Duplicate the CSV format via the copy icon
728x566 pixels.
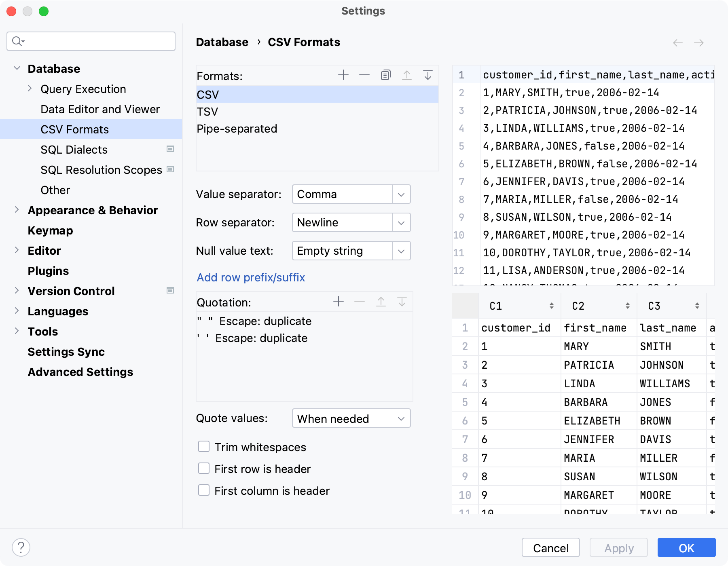tap(385, 75)
